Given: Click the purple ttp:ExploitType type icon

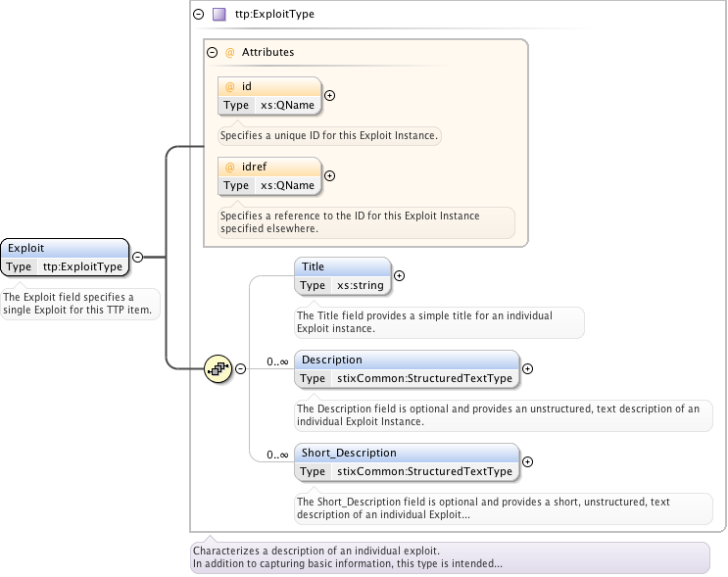Looking at the screenshot, I should point(219,15).
